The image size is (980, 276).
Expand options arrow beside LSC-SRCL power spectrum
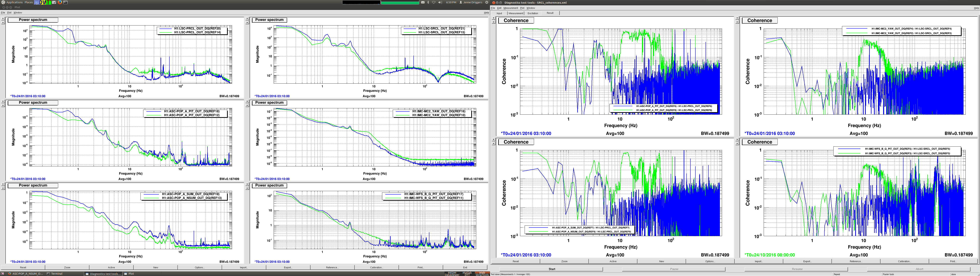tap(247, 18)
